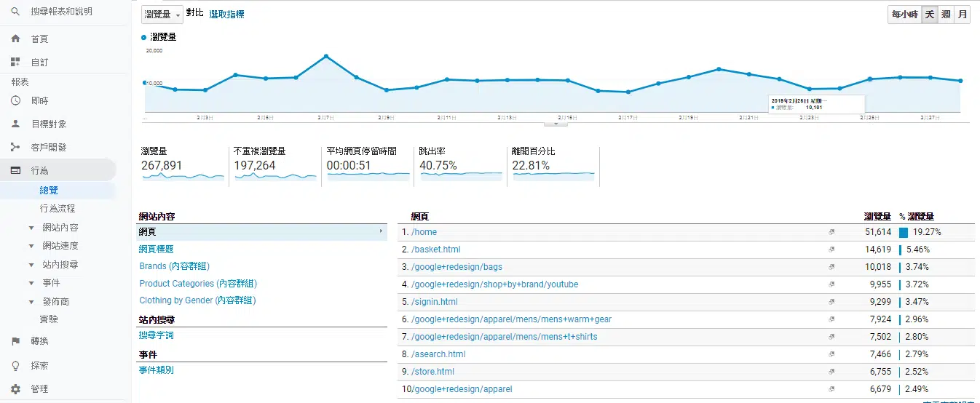Image resolution: width=980 pixels, height=403 pixels.
Task: Click Product Categories (內容群組) link
Action: coord(198,284)
